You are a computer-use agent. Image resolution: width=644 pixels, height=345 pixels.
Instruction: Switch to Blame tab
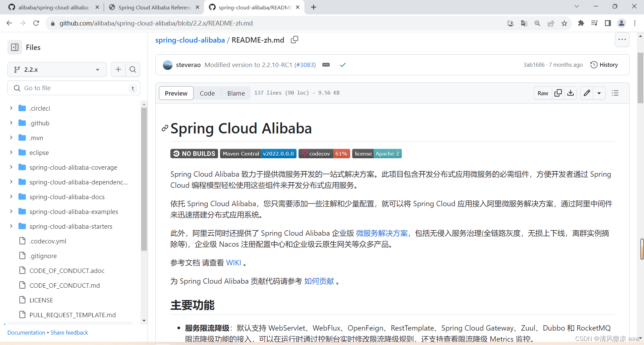[236, 93]
